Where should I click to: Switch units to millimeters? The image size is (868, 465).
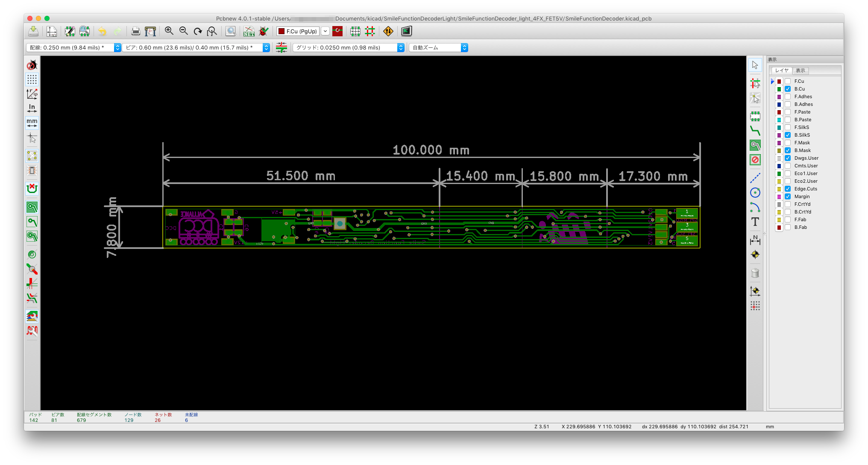click(x=32, y=123)
